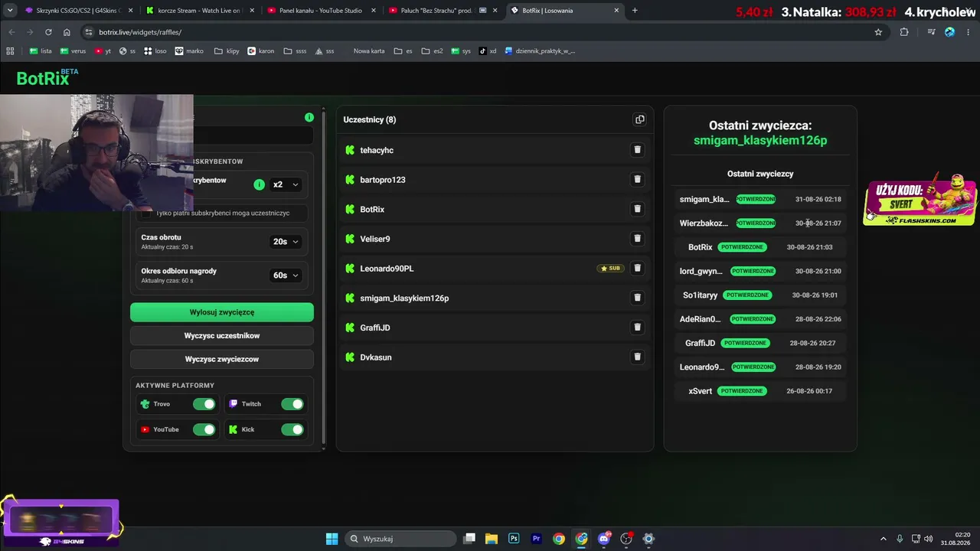Click the BotRix logo in the header
Screen dimensions: 980x551
click(x=47, y=77)
